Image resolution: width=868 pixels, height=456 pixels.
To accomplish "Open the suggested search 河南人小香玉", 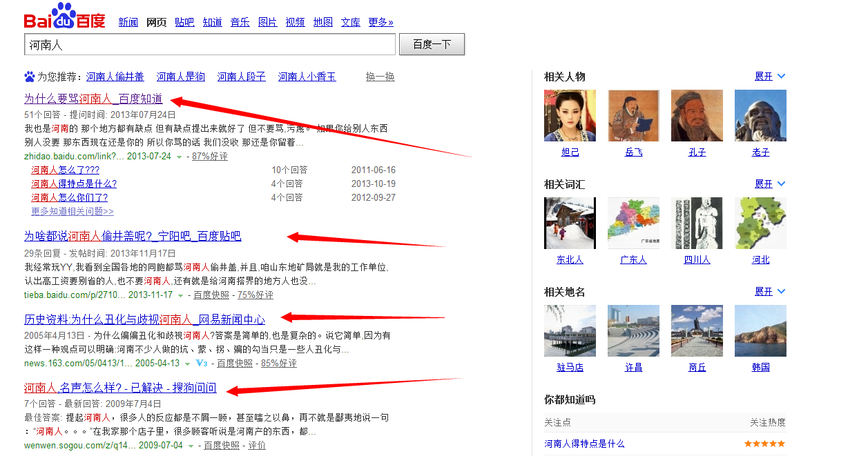I will click(307, 77).
